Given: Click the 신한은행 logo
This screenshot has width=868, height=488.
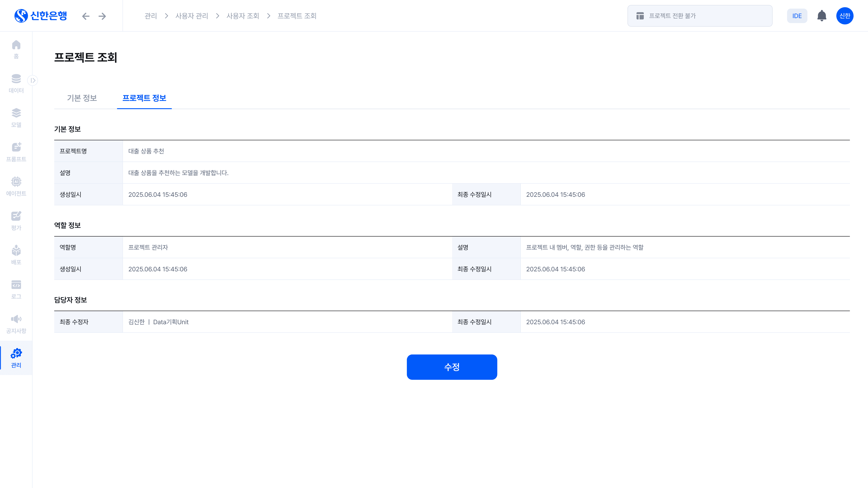Looking at the screenshot, I should (x=40, y=16).
